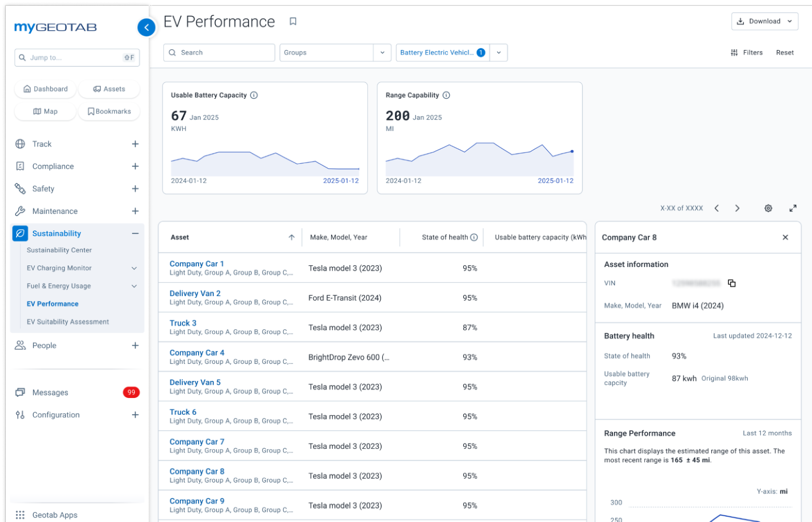Sort by Asset column arrow
Screen dimensions: 812x522
point(292,237)
